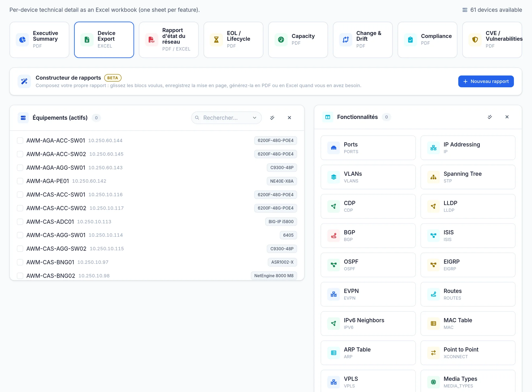Viewport: 532px width, 392px height.
Task: Click the Capacity gauge icon
Action: pyautogui.click(x=281, y=40)
